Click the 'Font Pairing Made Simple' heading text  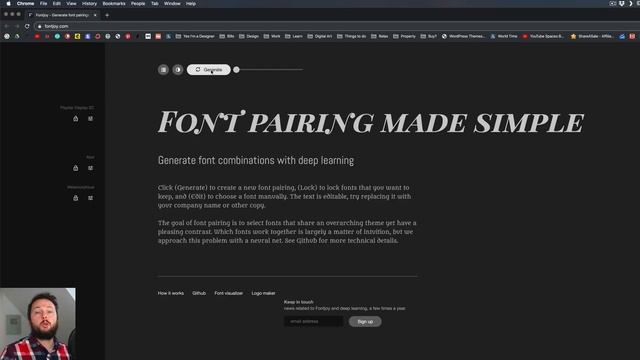pyautogui.click(x=371, y=122)
